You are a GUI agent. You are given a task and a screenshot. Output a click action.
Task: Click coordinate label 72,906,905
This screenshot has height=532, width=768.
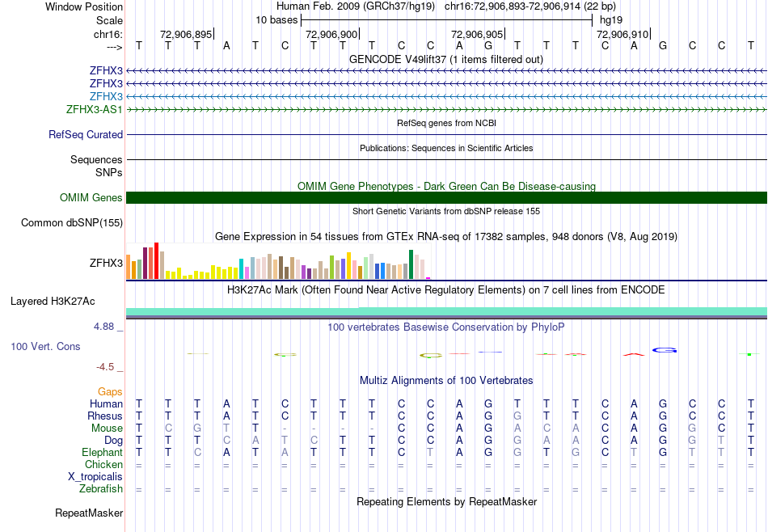(477, 34)
